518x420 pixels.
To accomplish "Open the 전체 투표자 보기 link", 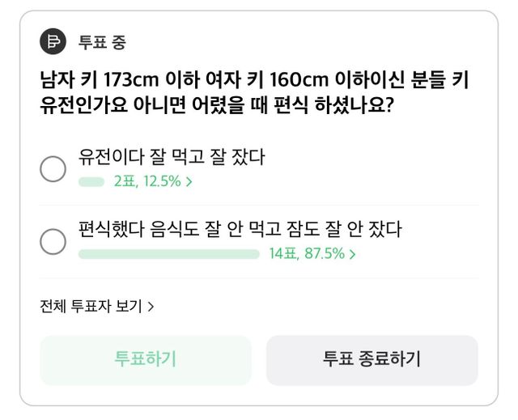I will 91,307.
